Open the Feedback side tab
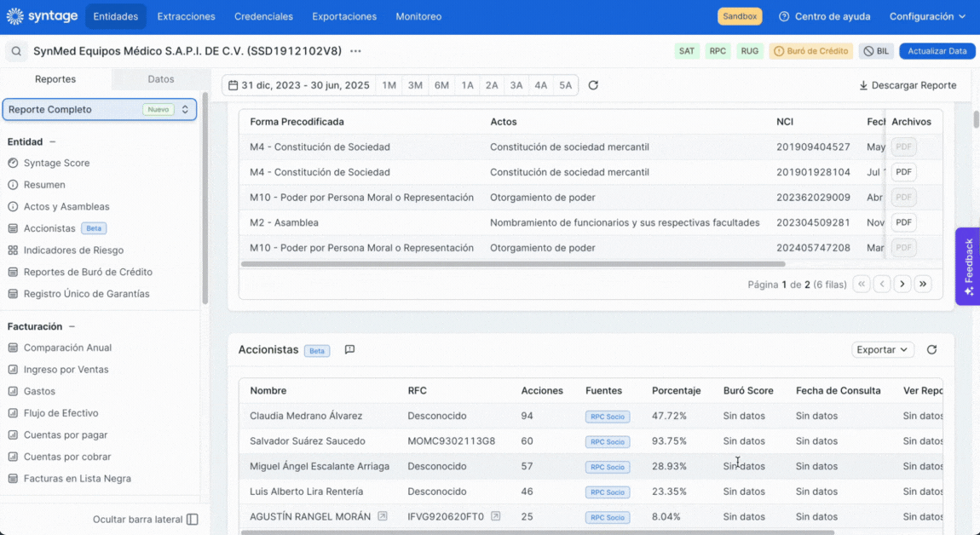This screenshot has width=980, height=535. 967,267
